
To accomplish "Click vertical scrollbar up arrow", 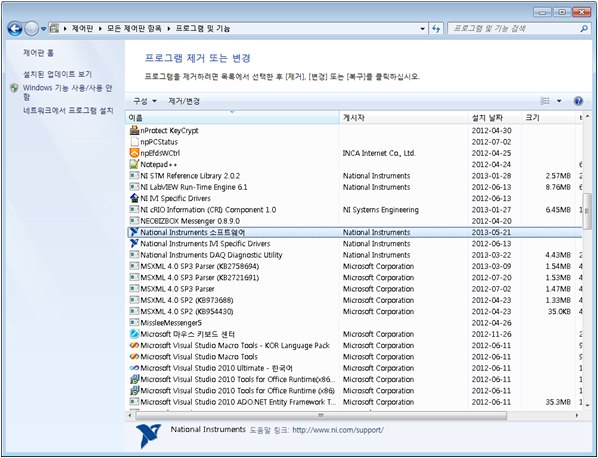I will point(587,117).
